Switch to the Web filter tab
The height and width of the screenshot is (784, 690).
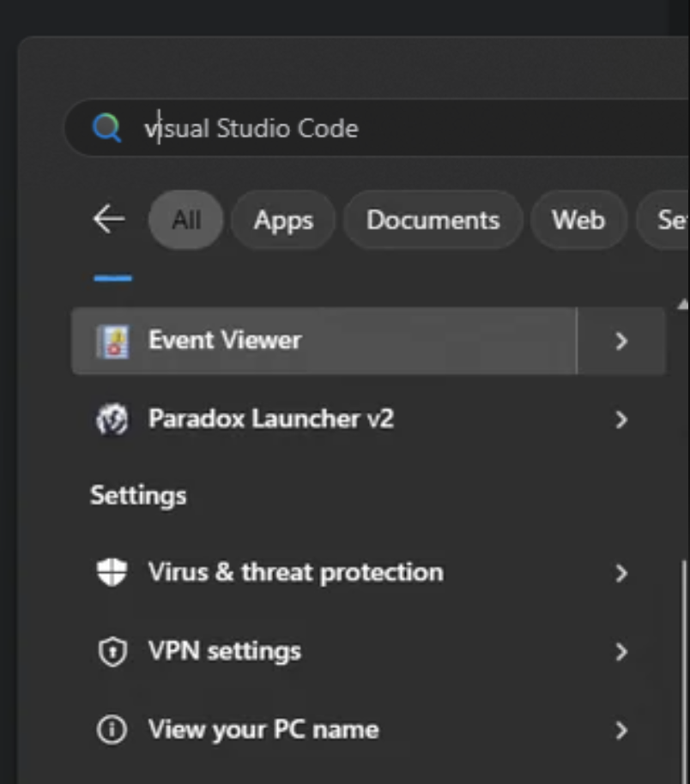point(578,220)
